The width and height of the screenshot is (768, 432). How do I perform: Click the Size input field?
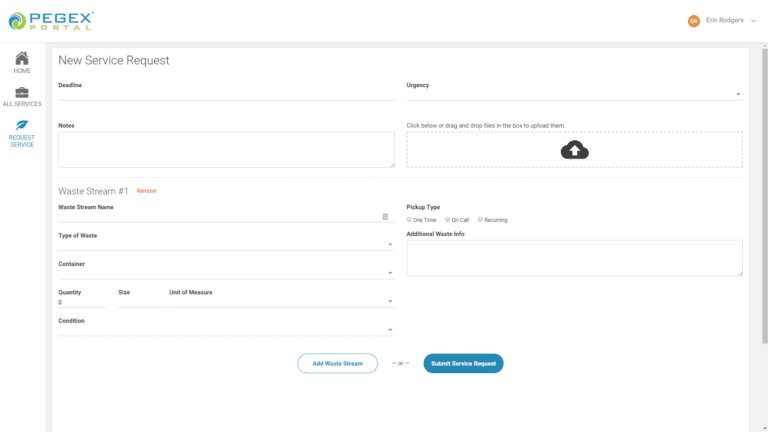(x=142, y=302)
